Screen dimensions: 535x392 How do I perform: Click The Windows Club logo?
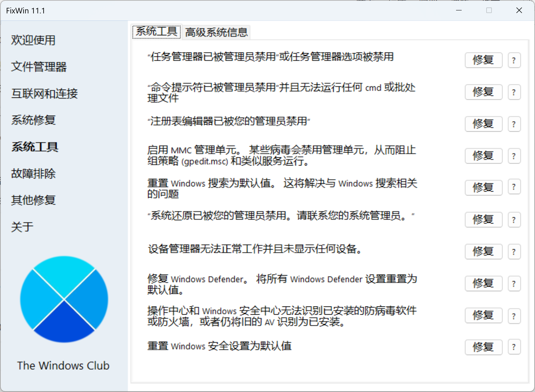click(64, 300)
